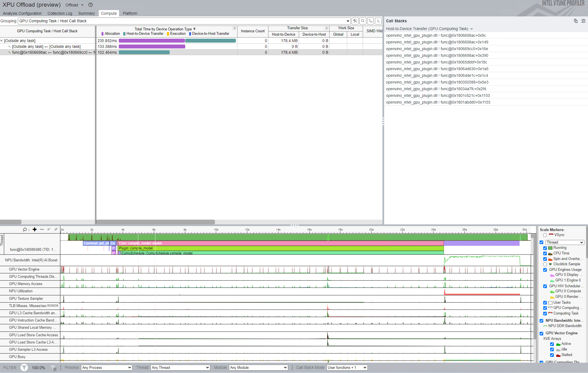This screenshot has width=588, height=373.
Task: Click the expand hierarchy tree icon
Action: coord(370,21)
